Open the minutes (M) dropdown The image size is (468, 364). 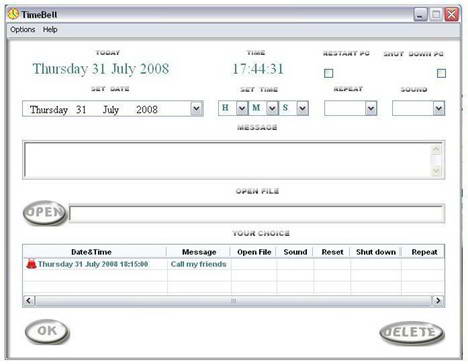click(272, 108)
